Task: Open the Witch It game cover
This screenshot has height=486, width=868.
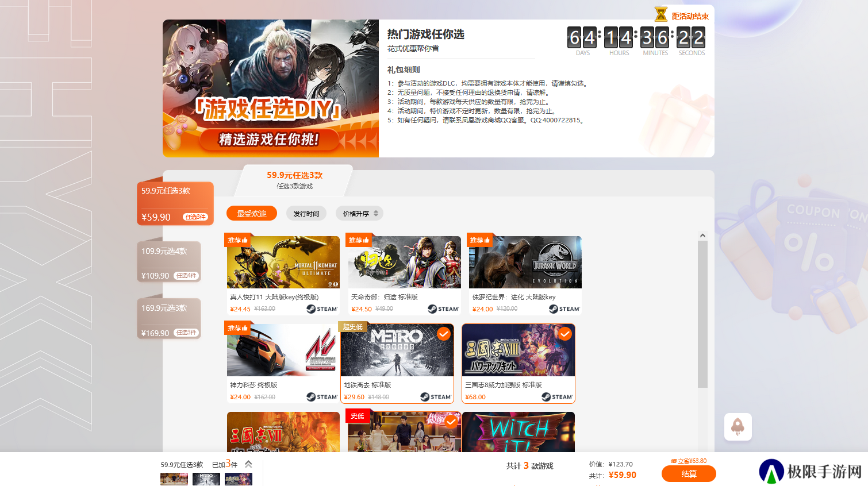Action: point(519,431)
